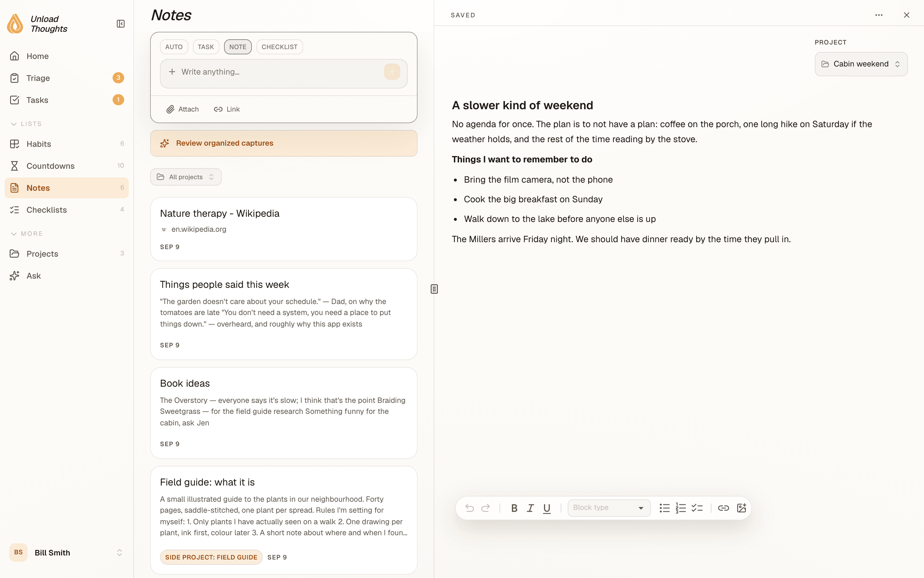
Task: Insert a numbered list
Action: click(681, 508)
